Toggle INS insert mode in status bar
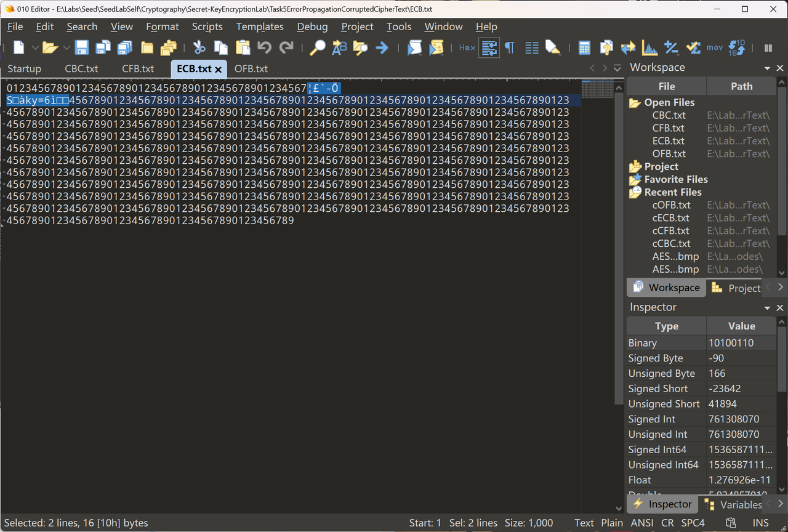This screenshot has height=532, width=788. (x=761, y=523)
